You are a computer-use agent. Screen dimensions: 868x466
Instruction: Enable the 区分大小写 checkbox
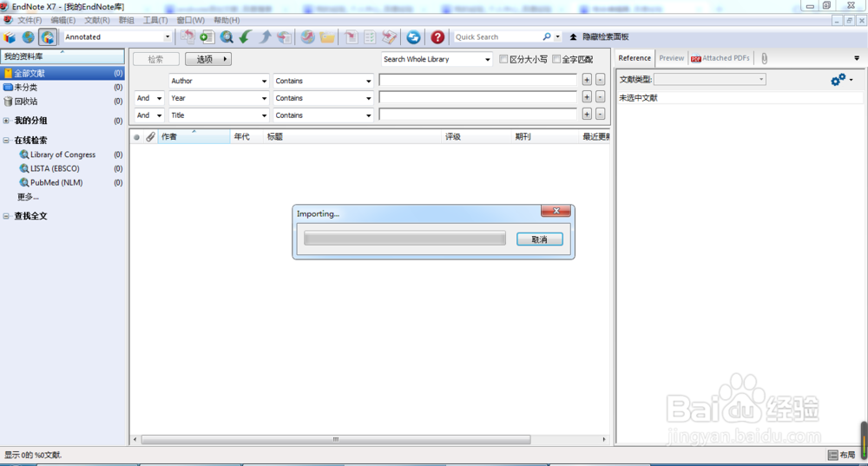[503, 59]
